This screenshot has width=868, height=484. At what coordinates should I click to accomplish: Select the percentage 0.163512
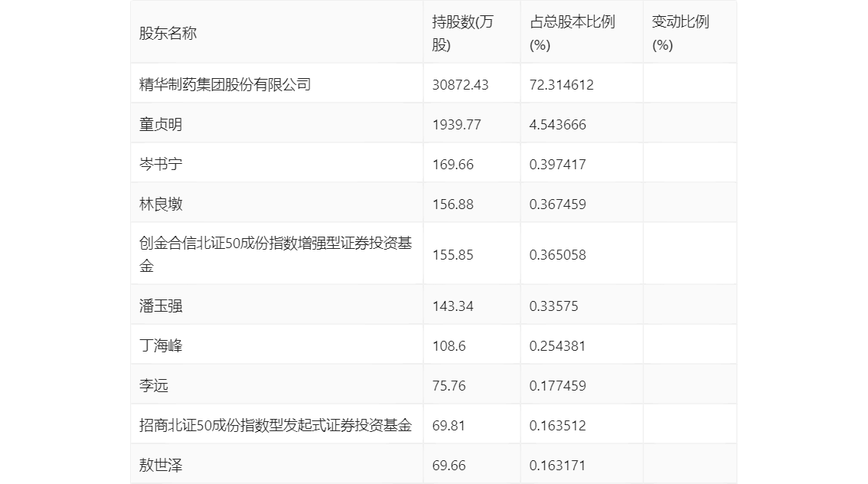point(557,426)
